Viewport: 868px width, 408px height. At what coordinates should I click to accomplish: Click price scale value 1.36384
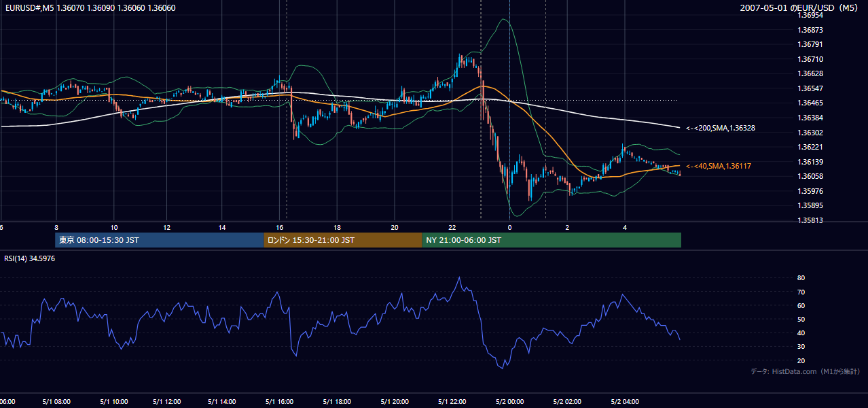tap(810, 118)
